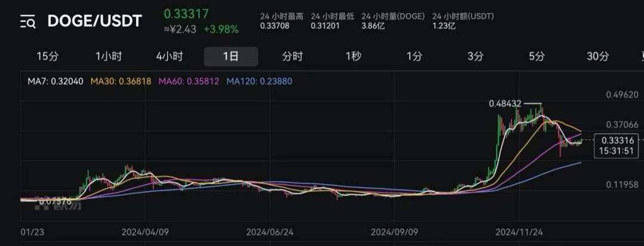Click the MA7: 0.32040 indicator label
This screenshot has width=644, height=246.
click(x=55, y=81)
